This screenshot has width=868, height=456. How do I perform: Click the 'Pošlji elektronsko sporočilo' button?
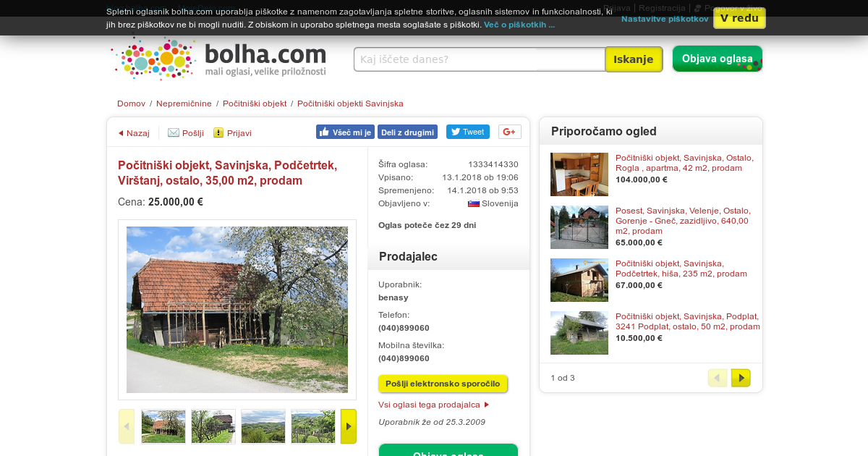[x=443, y=384]
